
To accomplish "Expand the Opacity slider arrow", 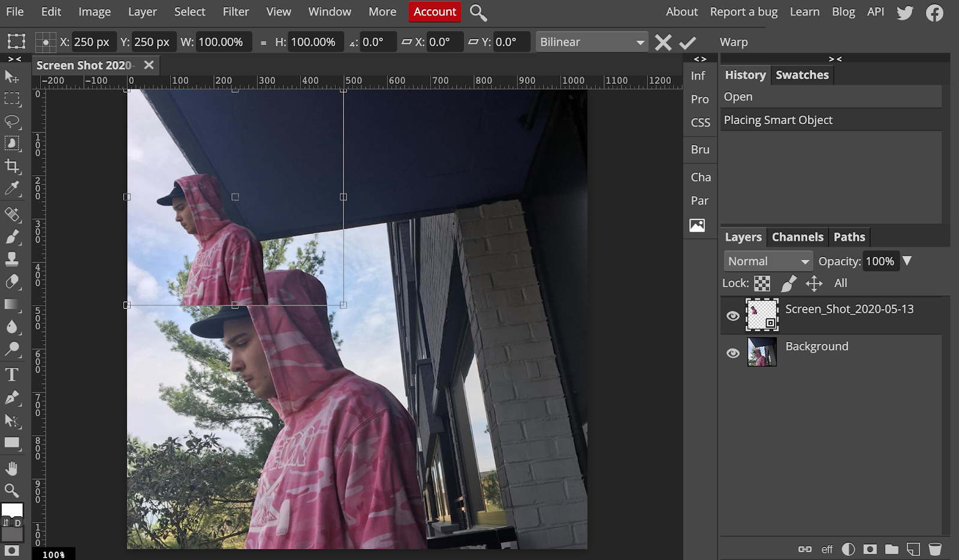I will (907, 261).
